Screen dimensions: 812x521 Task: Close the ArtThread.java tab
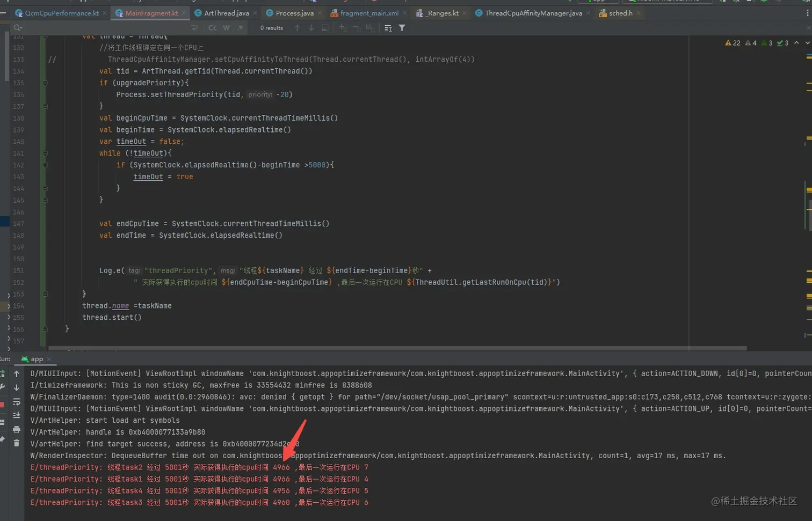[255, 13]
